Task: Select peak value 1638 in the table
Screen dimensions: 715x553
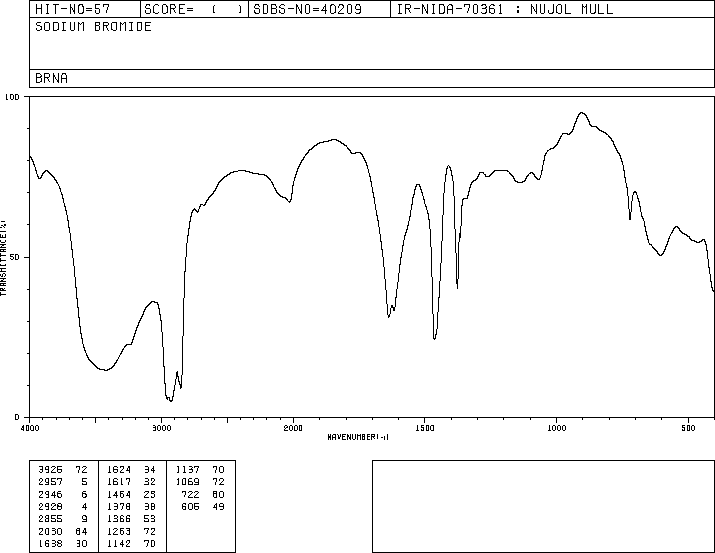Action: pos(51,544)
